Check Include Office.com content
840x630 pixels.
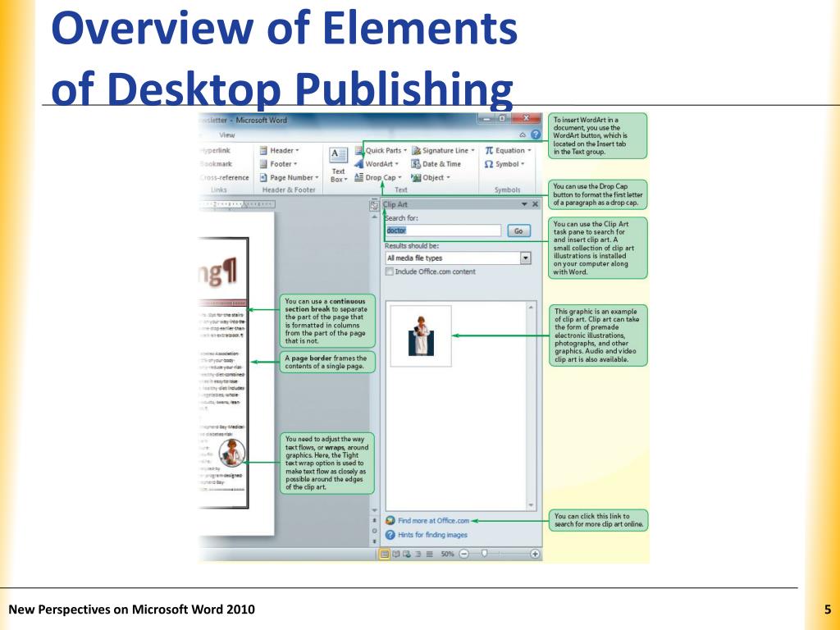pyautogui.click(x=390, y=272)
